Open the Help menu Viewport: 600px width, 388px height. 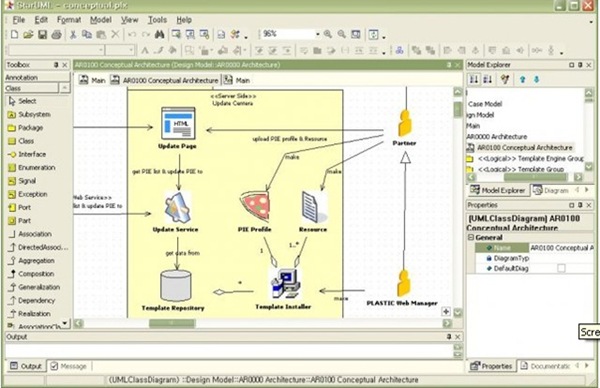(x=184, y=20)
